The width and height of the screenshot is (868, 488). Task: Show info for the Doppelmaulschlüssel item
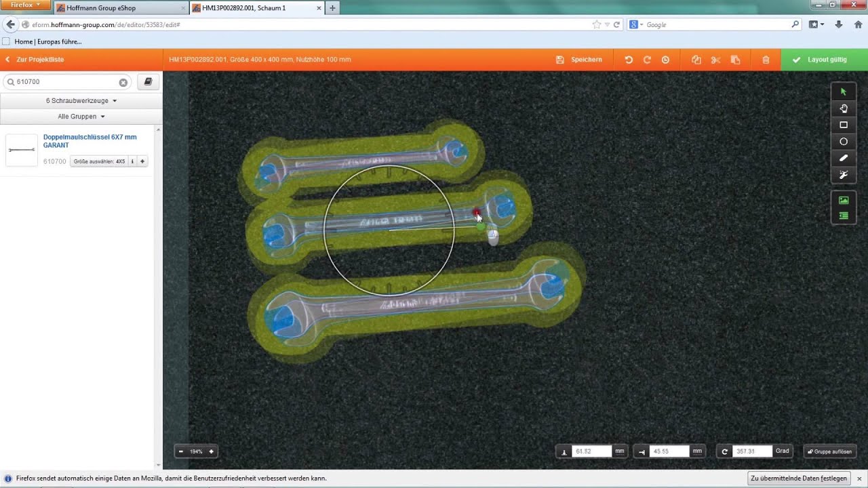[132, 161]
